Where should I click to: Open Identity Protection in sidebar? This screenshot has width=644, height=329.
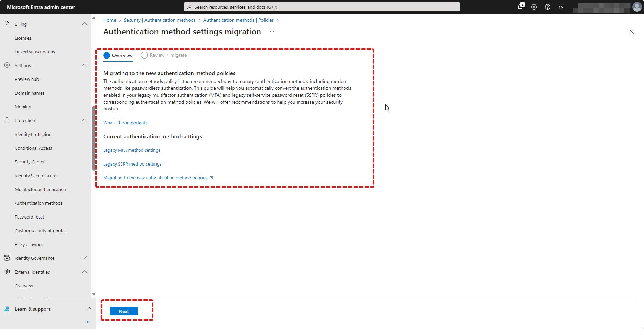(x=33, y=134)
